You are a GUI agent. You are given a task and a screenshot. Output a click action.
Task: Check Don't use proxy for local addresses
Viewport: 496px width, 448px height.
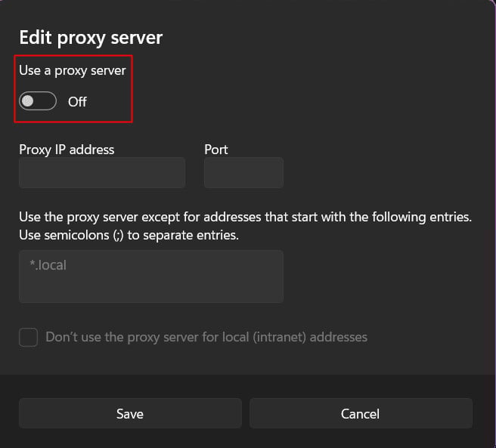29,337
